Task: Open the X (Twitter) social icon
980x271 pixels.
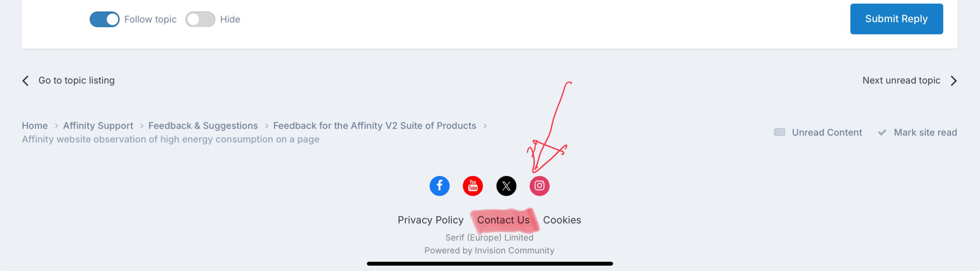Action: pyautogui.click(x=506, y=186)
